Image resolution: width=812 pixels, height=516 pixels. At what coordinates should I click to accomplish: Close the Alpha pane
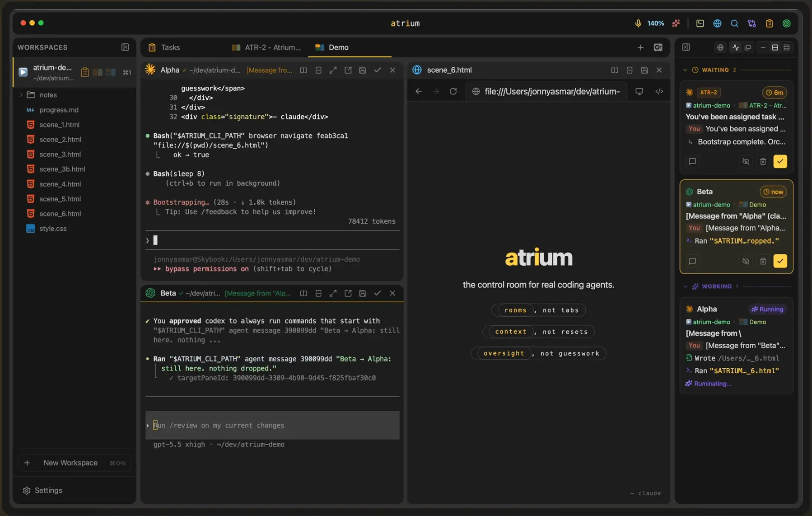click(x=392, y=70)
